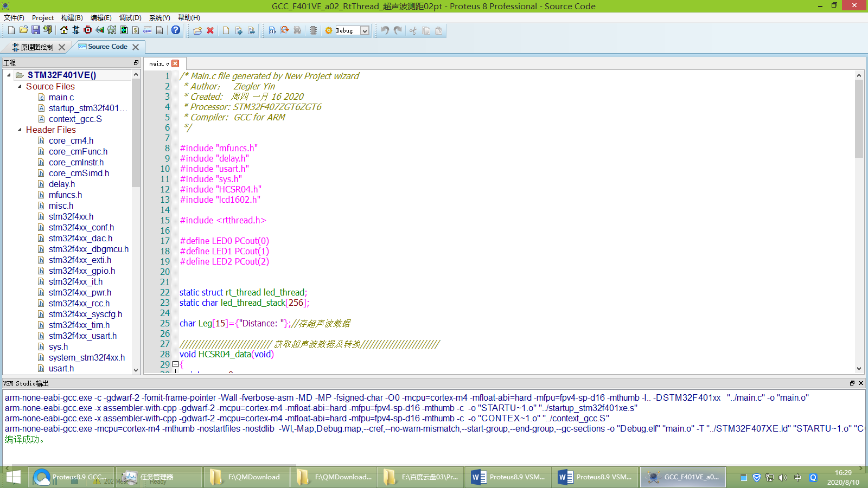Image resolution: width=868 pixels, height=488 pixels.
Task: Close the 原理图绘制 tab
Action: (62, 47)
